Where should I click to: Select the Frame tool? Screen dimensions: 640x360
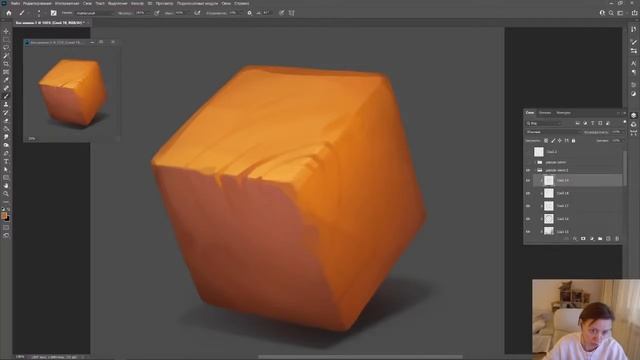tap(6, 72)
